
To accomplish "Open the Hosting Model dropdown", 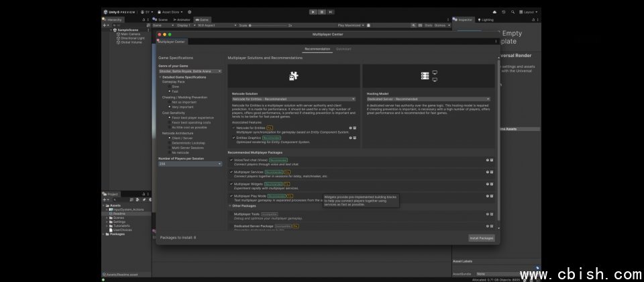I will (429, 99).
